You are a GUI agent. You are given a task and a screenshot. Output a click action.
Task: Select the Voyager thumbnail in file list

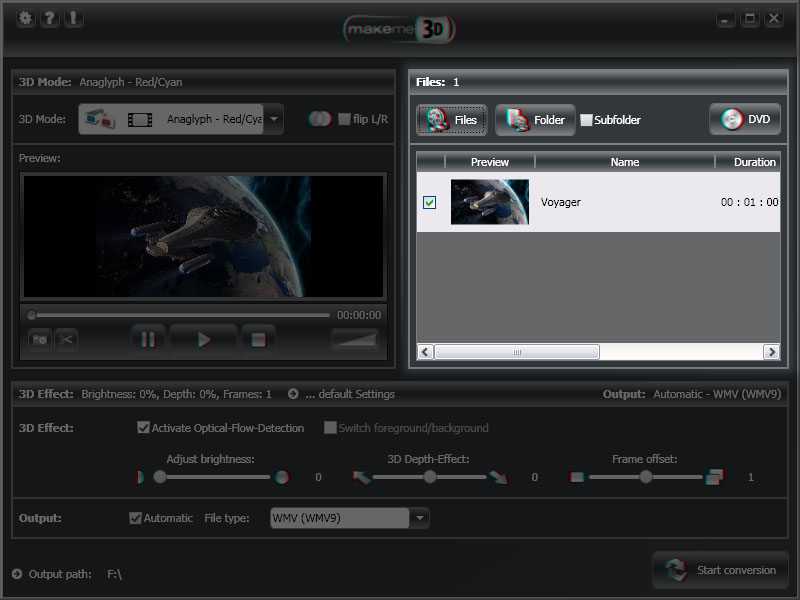(x=490, y=202)
